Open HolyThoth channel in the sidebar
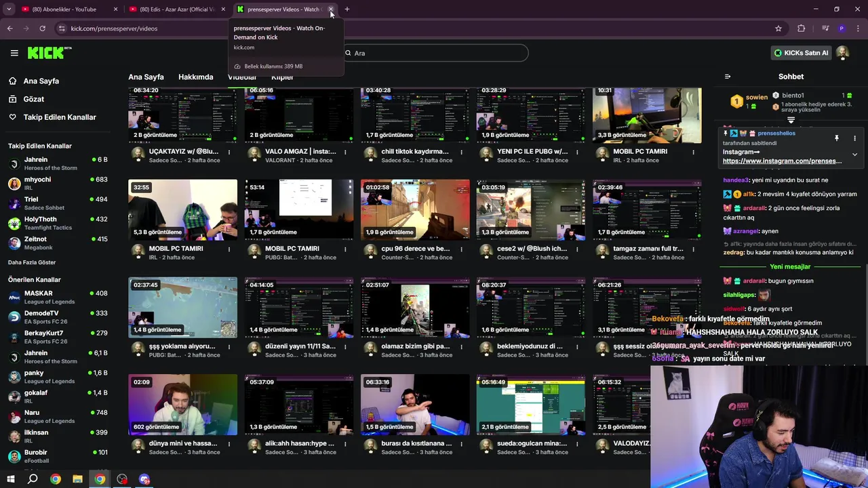 point(58,223)
